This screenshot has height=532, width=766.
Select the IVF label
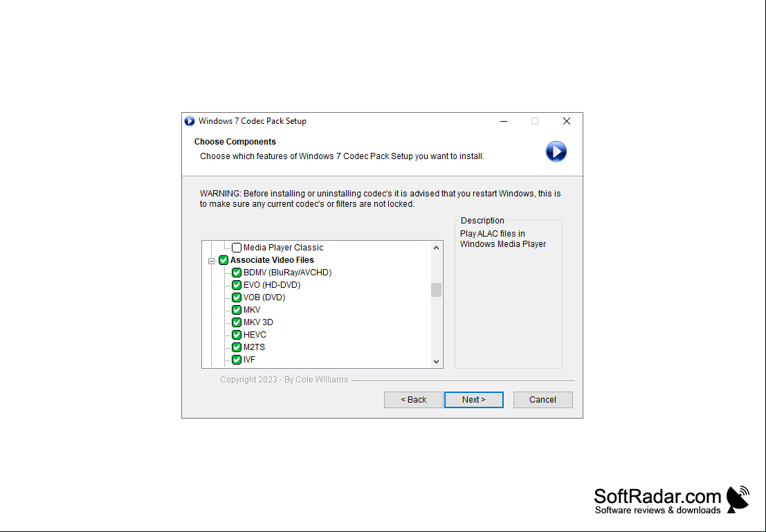click(249, 360)
